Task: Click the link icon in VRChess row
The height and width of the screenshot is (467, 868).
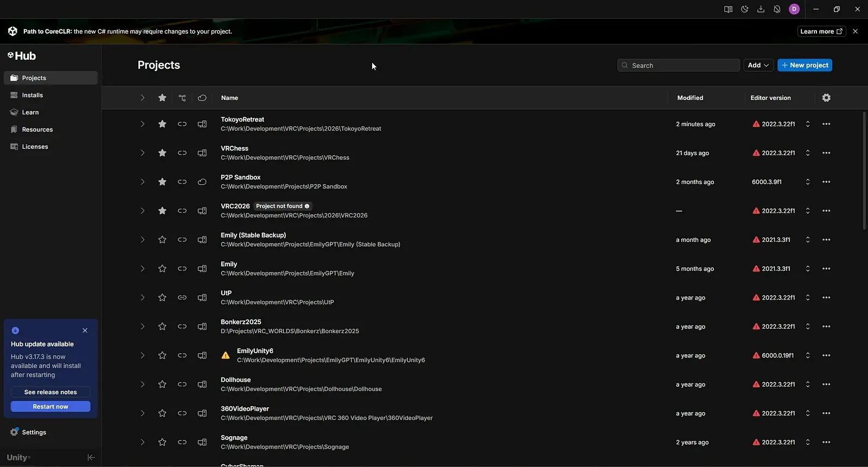Action: pos(182,153)
